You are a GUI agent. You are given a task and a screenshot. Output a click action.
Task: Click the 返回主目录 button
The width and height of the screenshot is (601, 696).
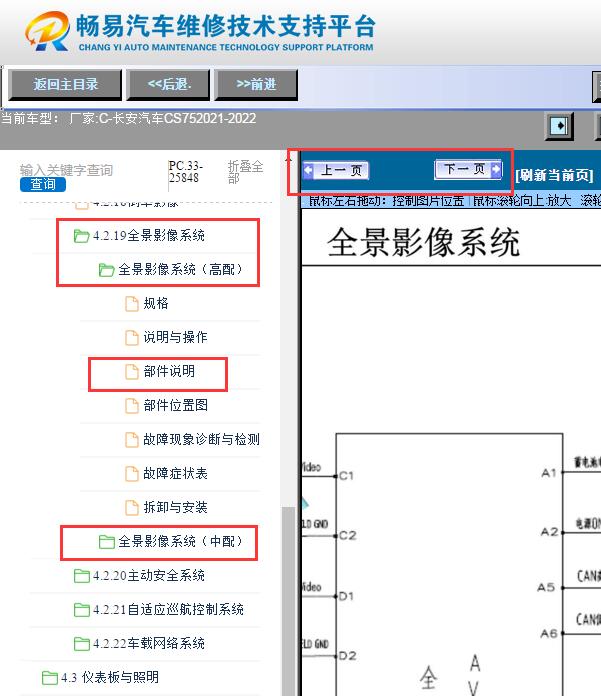[65, 84]
